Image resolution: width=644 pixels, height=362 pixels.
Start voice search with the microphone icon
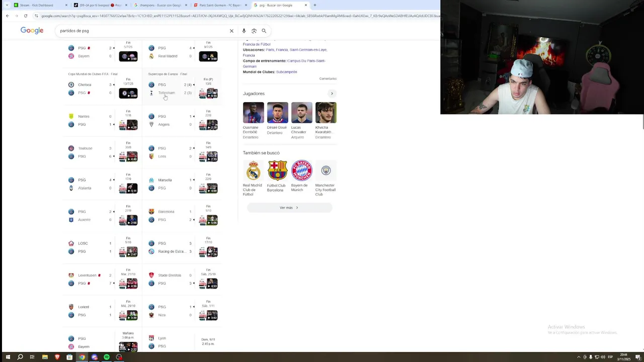point(244,31)
